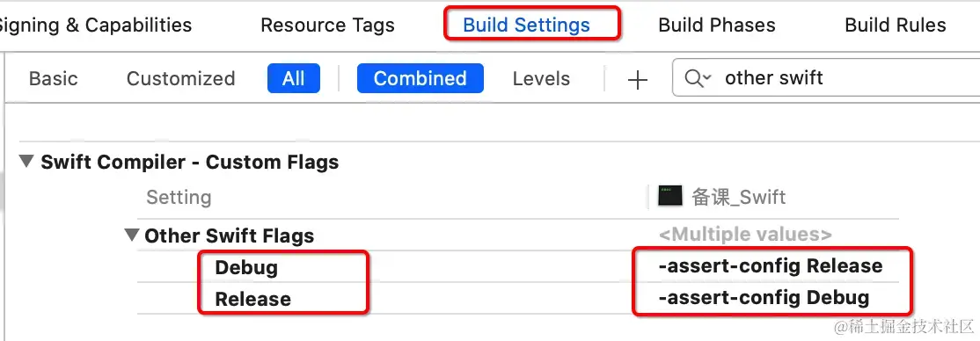Switch to Combined view
Viewport: 980px width, 341px height.
(420, 79)
